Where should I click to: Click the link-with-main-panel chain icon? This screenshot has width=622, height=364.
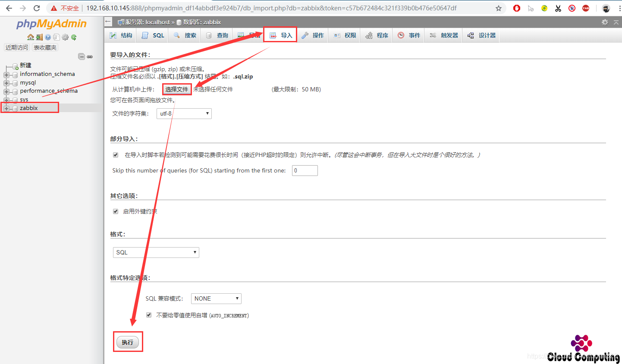(90, 56)
